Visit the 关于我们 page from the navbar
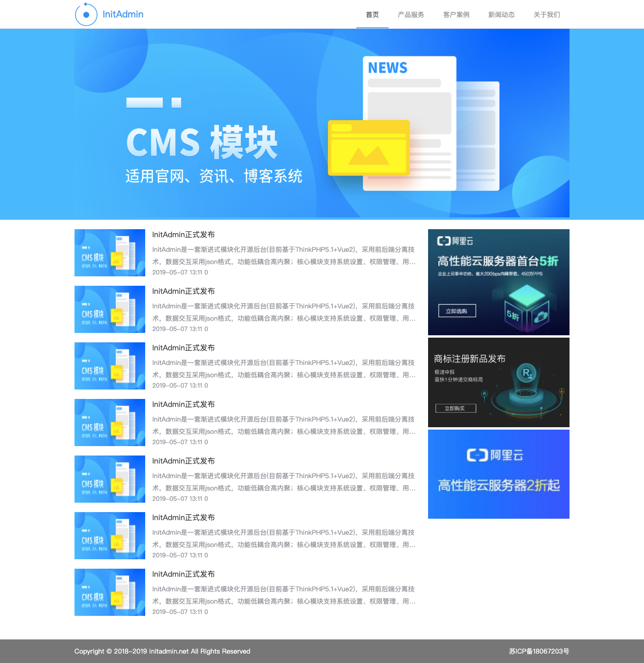 click(x=546, y=15)
